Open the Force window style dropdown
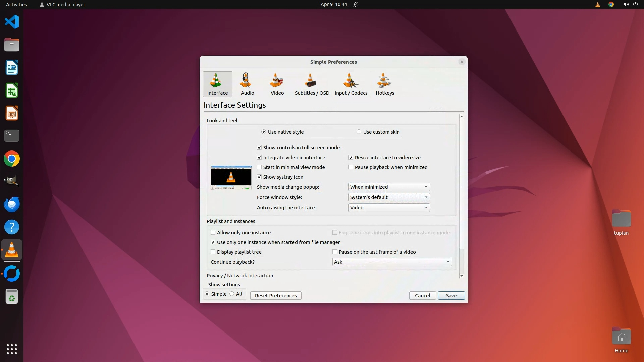Image resolution: width=644 pixels, height=362 pixels. coord(389,197)
